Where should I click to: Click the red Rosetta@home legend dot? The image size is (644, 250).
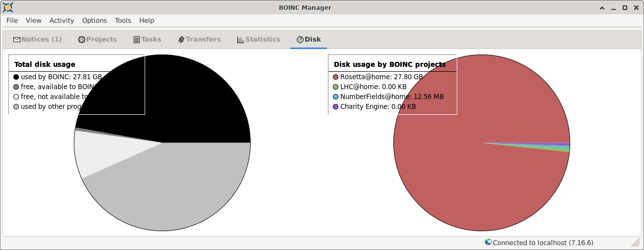pyautogui.click(x=335, y=77)
